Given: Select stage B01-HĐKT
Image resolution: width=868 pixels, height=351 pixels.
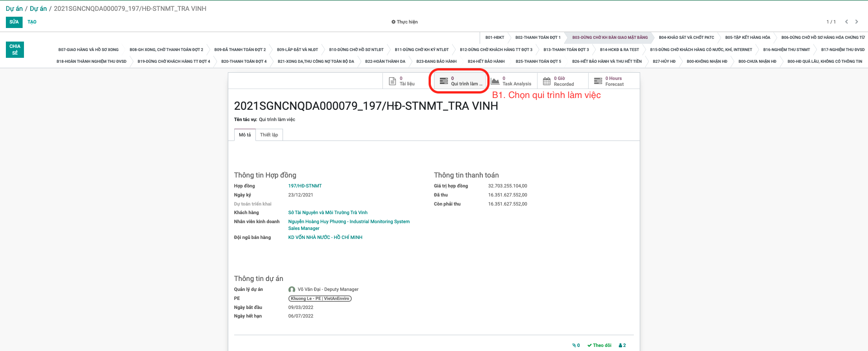Looking at the screenshot, I should pyautogui.click(x=495, y=37).
